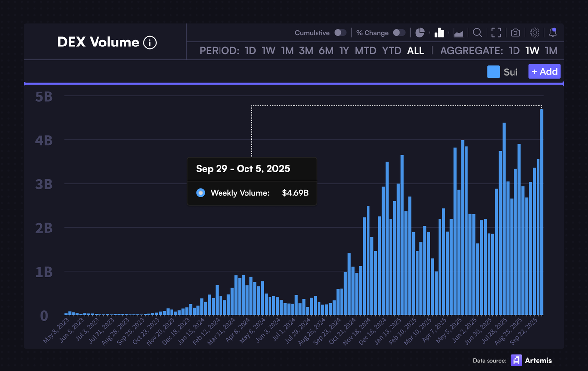Enable the % Change toggle
Viewport: 588px width, 371px height.
(399, 33)
